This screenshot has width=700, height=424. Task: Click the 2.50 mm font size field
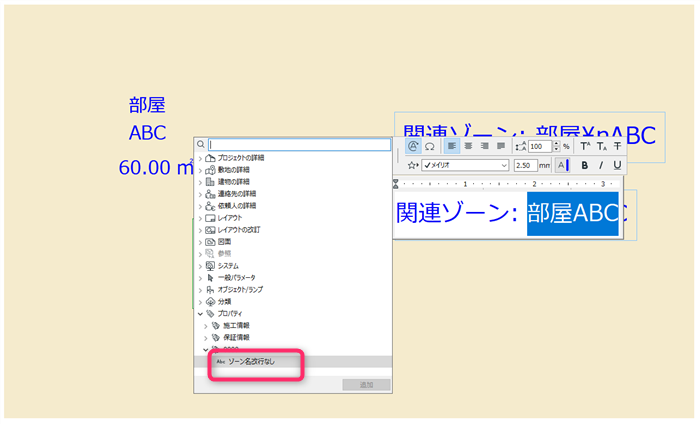pos(525,165)
